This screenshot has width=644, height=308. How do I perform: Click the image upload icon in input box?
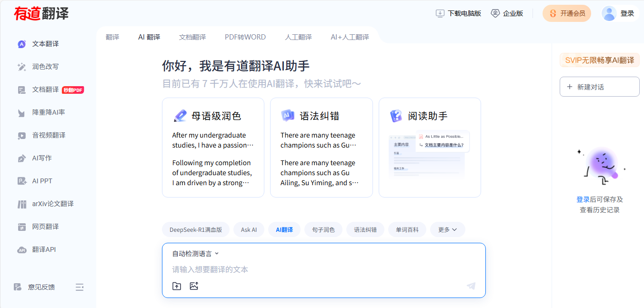pyautogui.click(x=194, y=286)
